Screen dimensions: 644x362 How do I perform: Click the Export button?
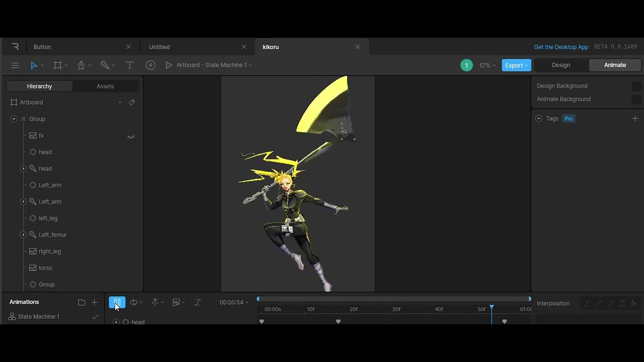coord(516,65)
